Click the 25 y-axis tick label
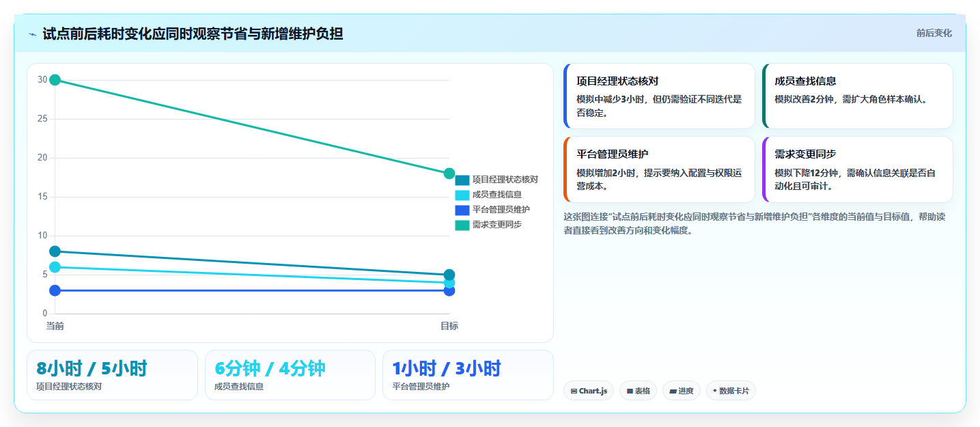980x427 pixels. pos(42,119)
